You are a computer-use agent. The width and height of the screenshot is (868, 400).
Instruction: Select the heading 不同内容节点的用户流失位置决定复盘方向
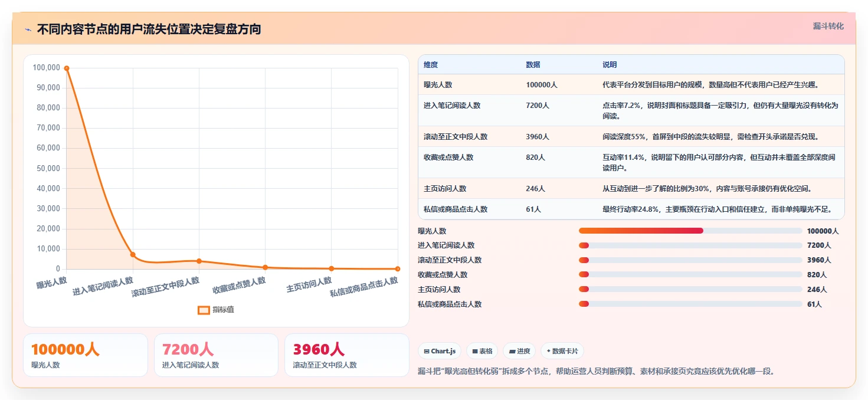click(149, 29)
